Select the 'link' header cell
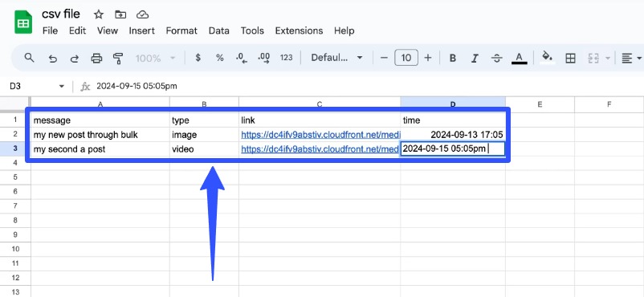644x297 pixels. tap(320, 120)
